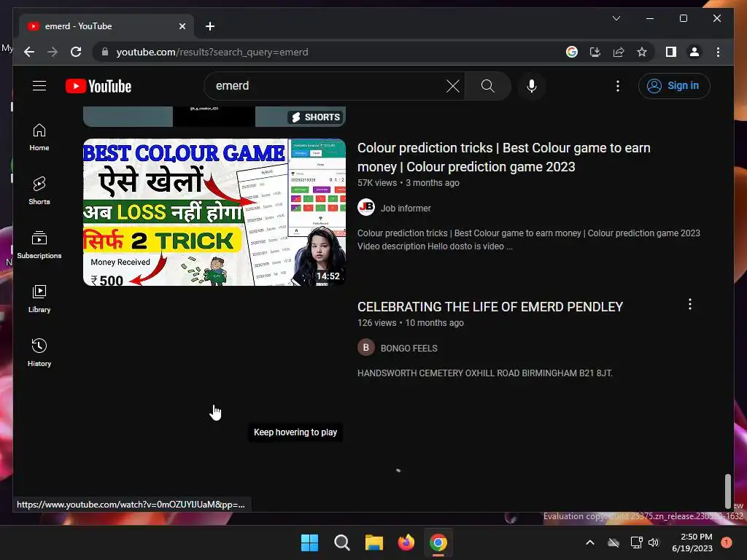This screenshot has width=747, height=560.
Task: Open Home in the sidebar
Action: (39, 138)
